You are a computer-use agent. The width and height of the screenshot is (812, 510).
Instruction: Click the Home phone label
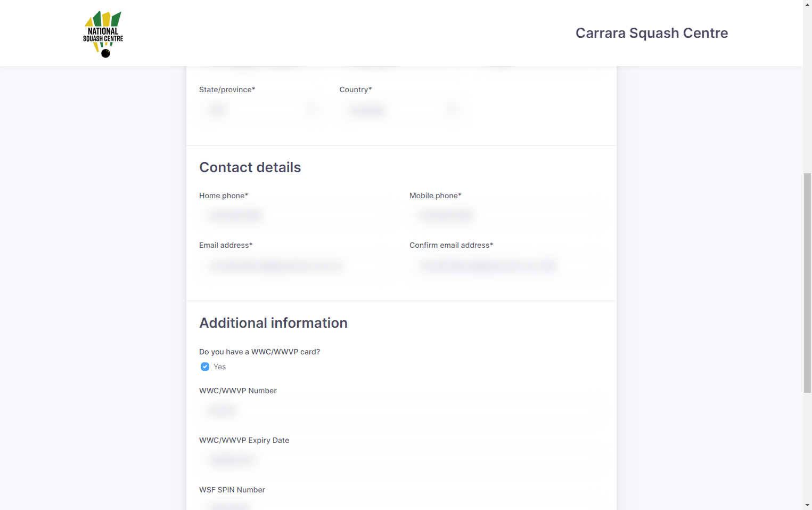[x=224, y=196]
